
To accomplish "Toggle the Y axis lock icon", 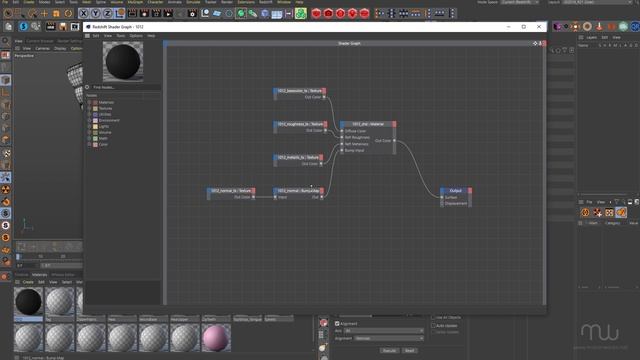I will pyautogui.click(x=95, y=13).
